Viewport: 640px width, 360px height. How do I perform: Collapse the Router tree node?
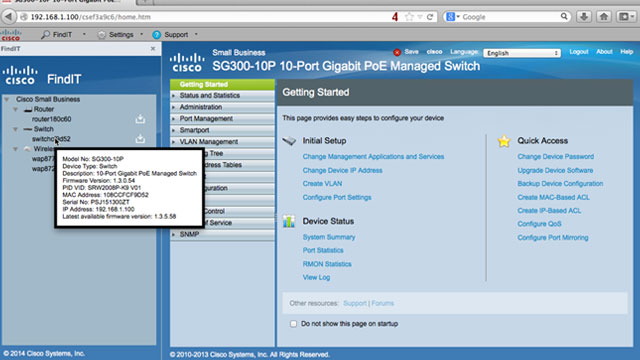(16, 109)
